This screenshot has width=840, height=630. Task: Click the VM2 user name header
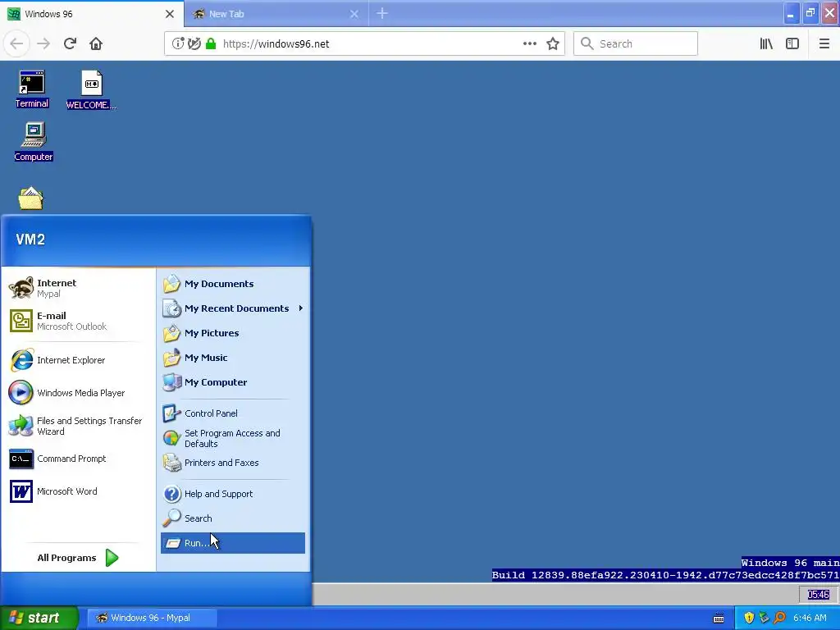tap(30, 240)
